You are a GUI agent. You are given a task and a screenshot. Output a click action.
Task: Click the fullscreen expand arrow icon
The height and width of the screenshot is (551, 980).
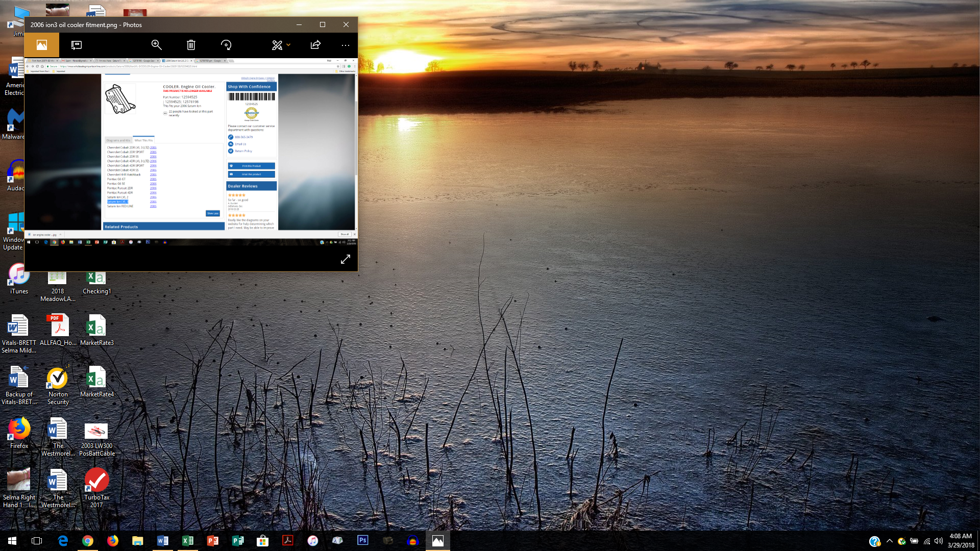pos(346,259)
